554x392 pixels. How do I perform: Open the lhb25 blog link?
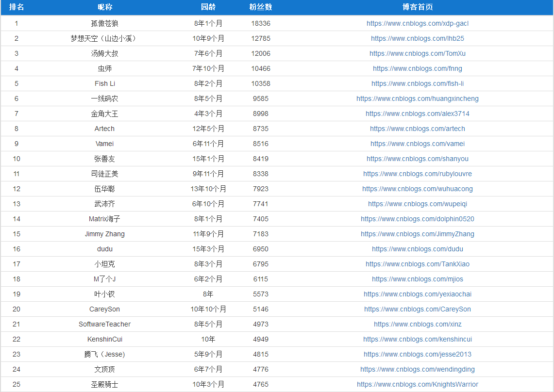[417, 38]
